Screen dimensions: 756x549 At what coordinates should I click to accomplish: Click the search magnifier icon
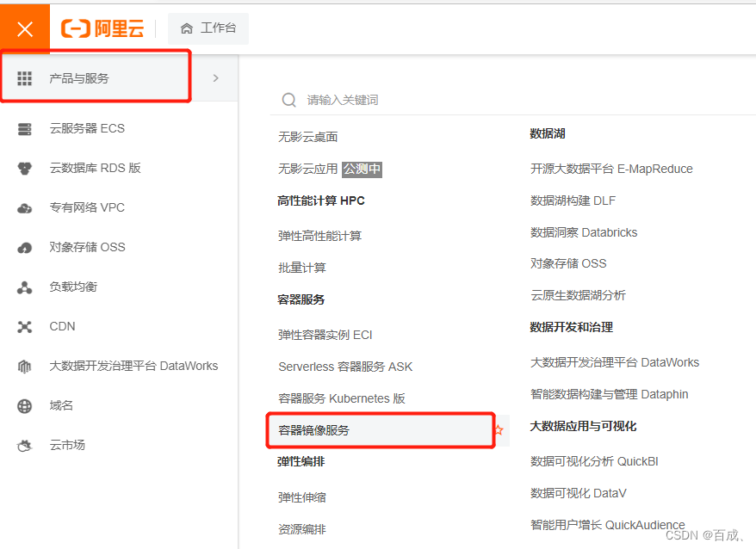tap(288, 101)
